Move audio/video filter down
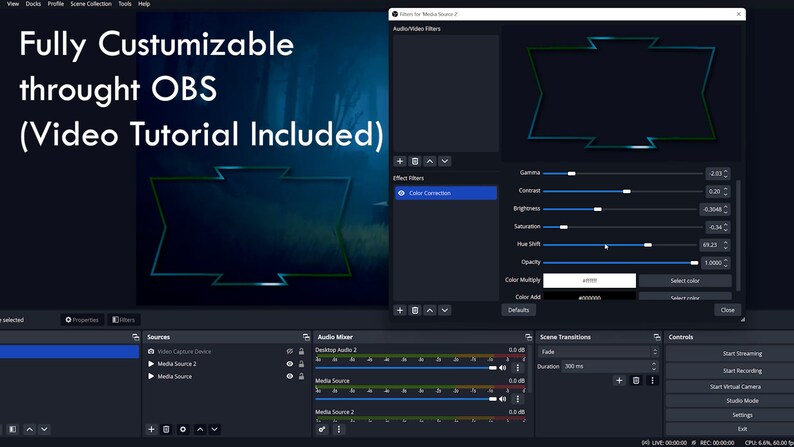794x447 pixels. pos(445,161)
